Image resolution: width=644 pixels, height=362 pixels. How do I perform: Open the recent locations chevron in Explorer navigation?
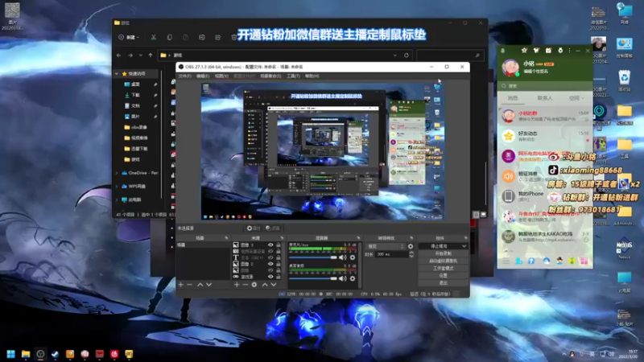[140, 55]
